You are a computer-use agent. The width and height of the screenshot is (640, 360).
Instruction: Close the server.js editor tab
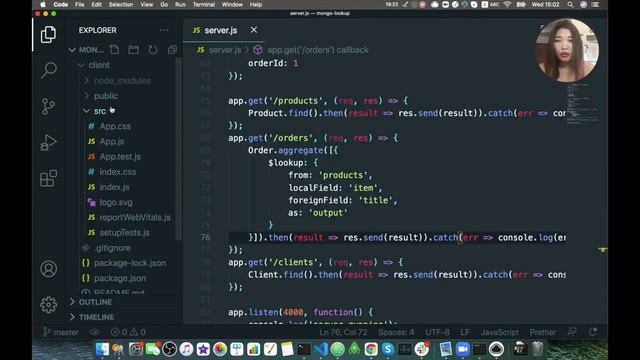[254, 30]
